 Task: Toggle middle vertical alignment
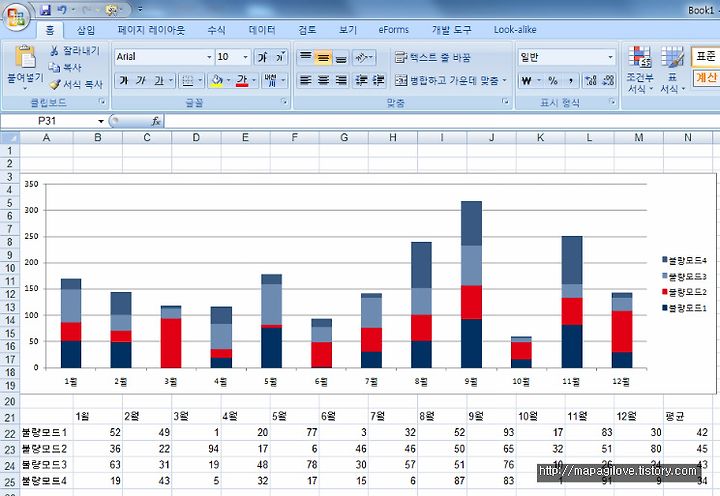(x=323, y=57)
